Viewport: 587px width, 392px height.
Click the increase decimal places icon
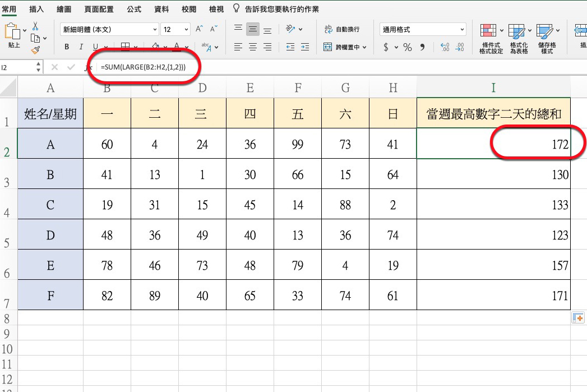tap(445, 47)
